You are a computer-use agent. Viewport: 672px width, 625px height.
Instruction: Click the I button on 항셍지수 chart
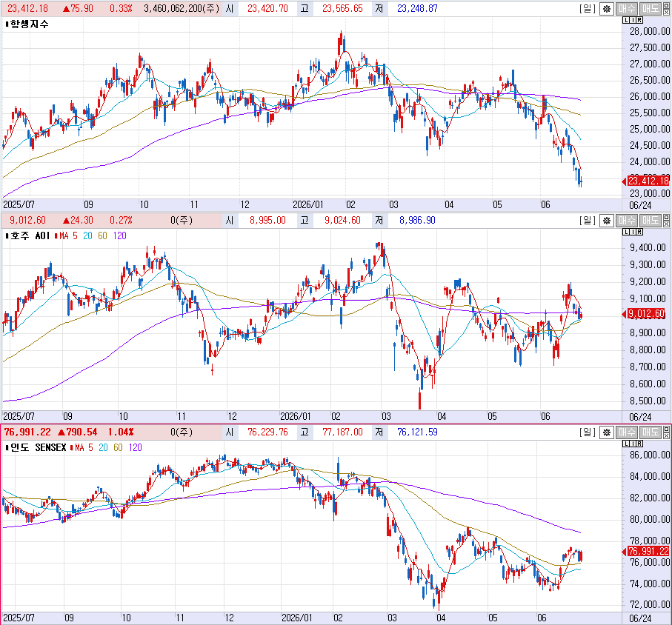pos(633,20)
